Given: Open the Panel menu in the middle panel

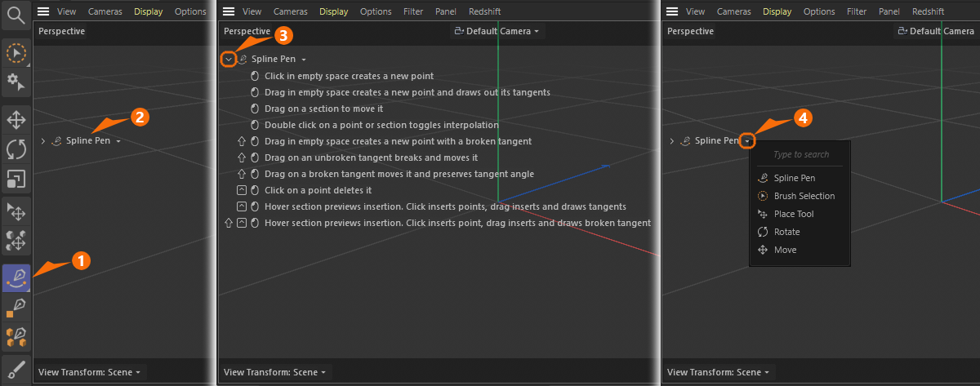Looking at the screenshot, I should click(446, 11).
